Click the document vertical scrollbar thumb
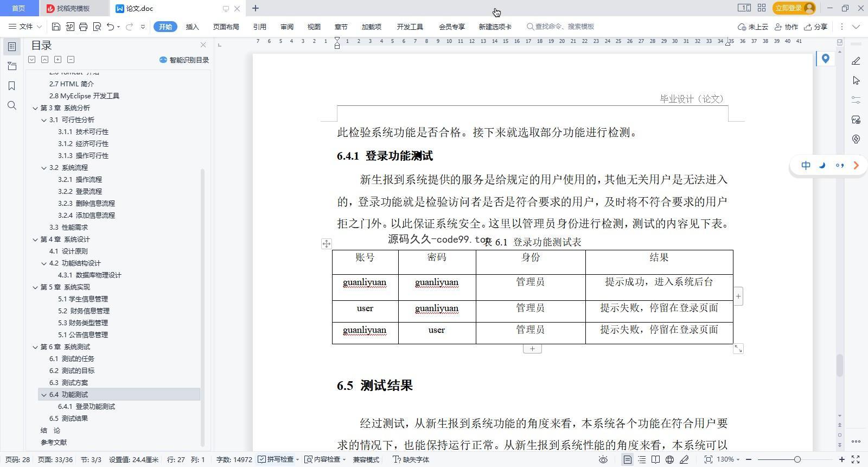This screenshot has height=467, width=868. (839, 365)
